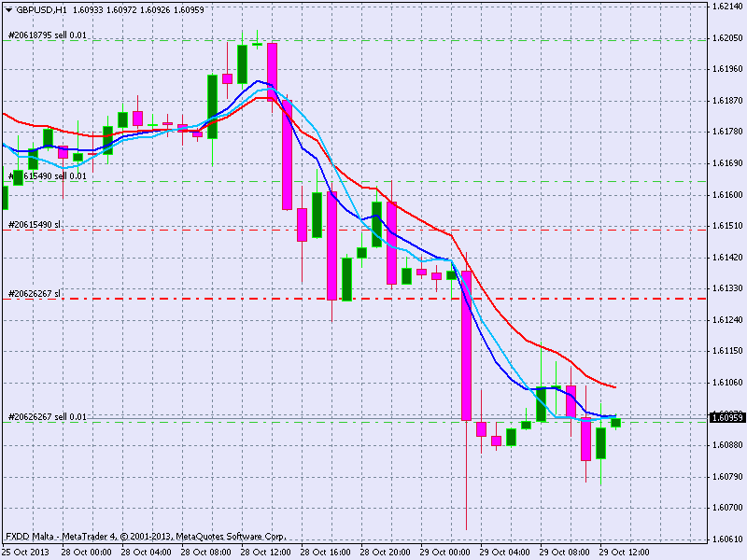Click the 1.62140 price scale label
Viewport: 747px width, 560px height.
[727, 7]
